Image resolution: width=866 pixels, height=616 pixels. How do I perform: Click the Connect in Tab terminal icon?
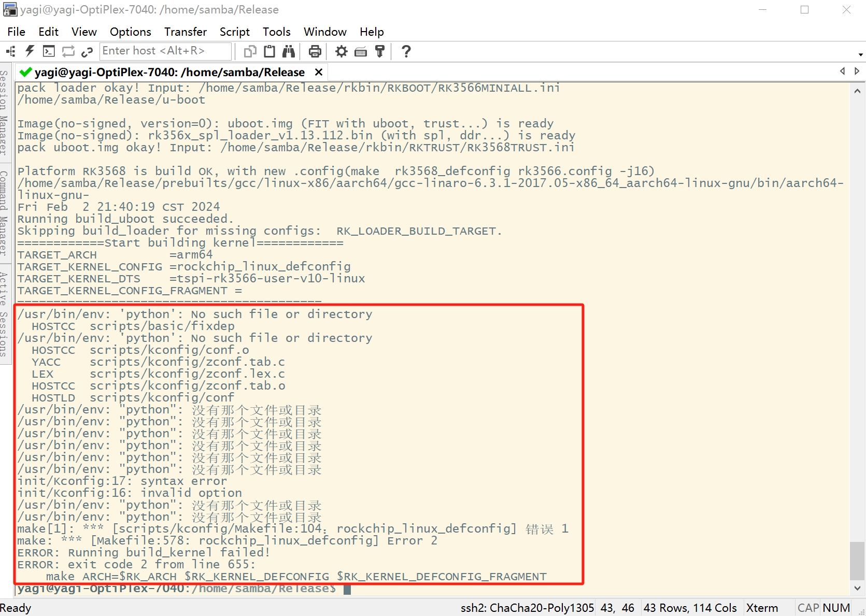click(49, 51)
